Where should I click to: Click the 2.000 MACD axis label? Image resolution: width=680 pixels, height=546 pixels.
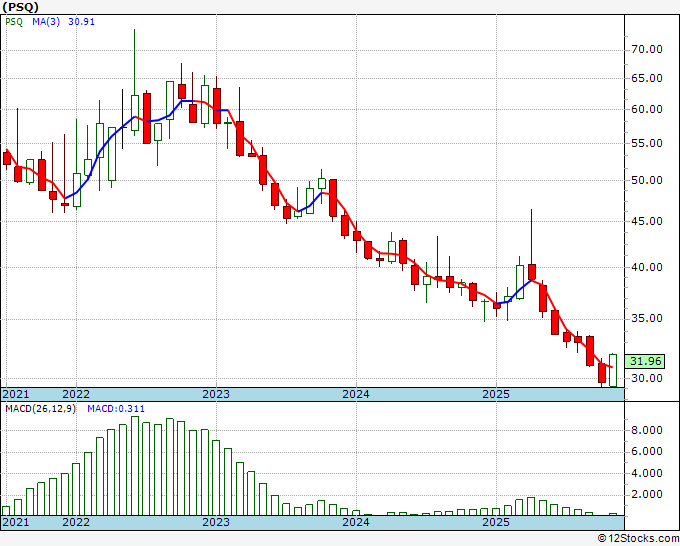648,495
